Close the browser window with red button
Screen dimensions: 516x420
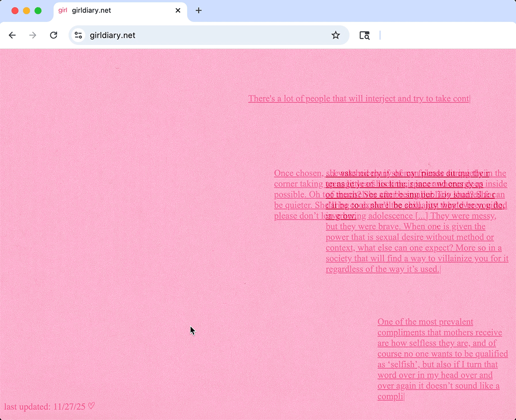[15, 11]
